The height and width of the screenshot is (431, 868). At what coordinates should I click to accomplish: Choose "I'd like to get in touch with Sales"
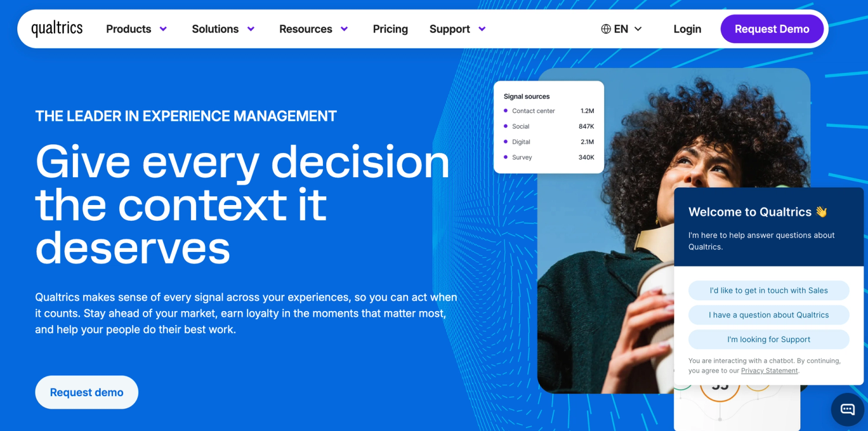pos(768,290)
